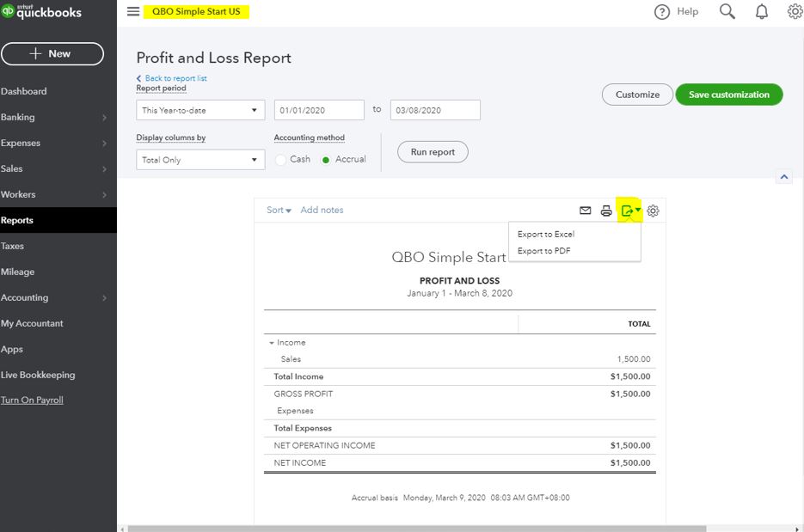The width and height of the screenshot is (804, 532).
Task: Click the Total Expenses row label
Action: (x=303, y=429)
